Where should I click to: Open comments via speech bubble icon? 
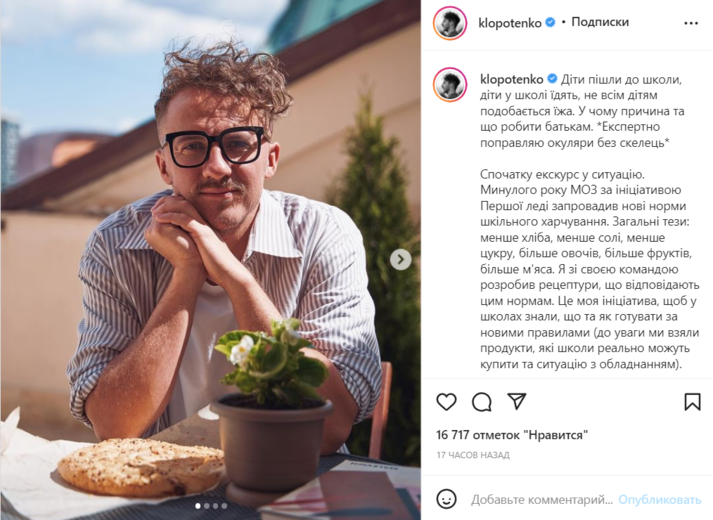[x=482, y=402]
